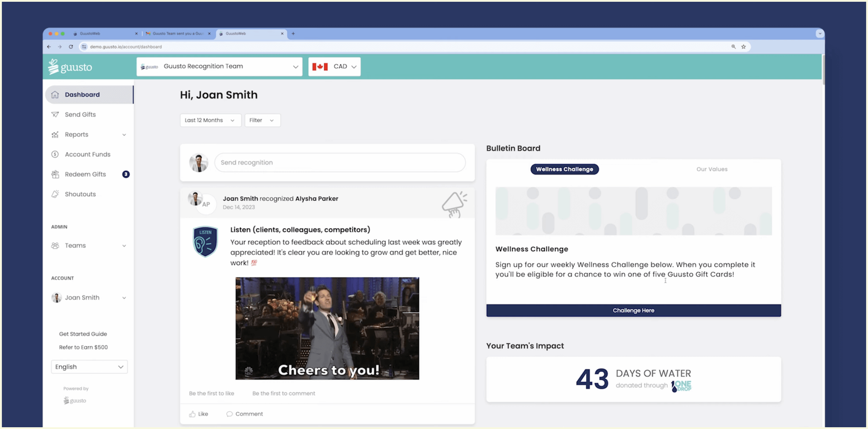Select the Wellness Challenge bulletin tab

tap(565, 169)
